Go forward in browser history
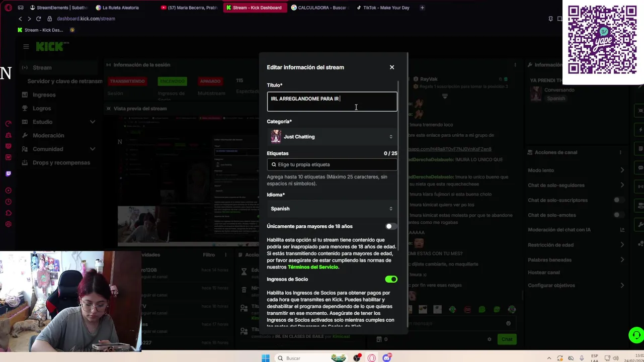644x362 pixels. [x=29, y=19]
